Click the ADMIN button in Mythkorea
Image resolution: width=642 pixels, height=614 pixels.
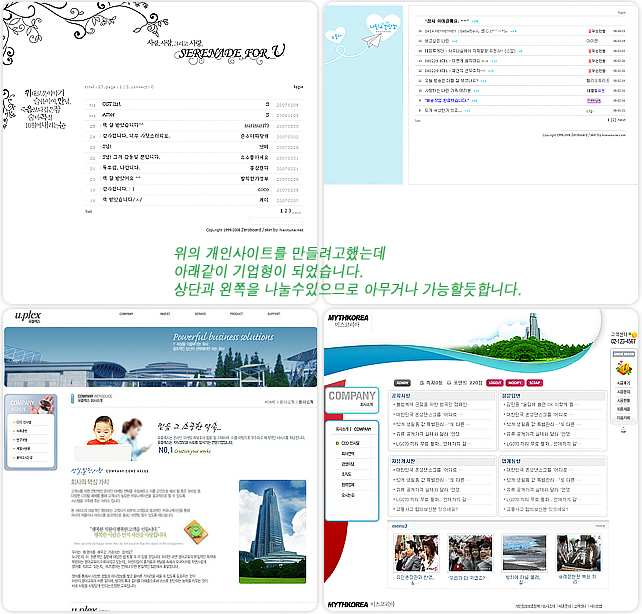[x=402, y=382]
